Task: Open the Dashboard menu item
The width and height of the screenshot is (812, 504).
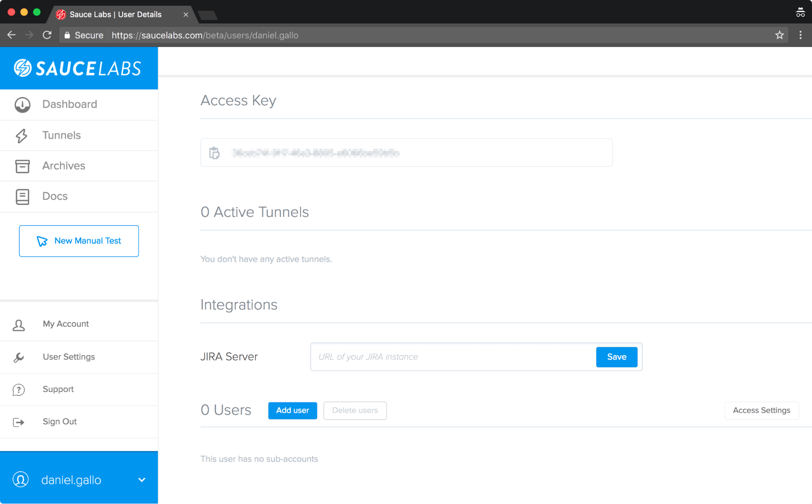Action: 79,105
